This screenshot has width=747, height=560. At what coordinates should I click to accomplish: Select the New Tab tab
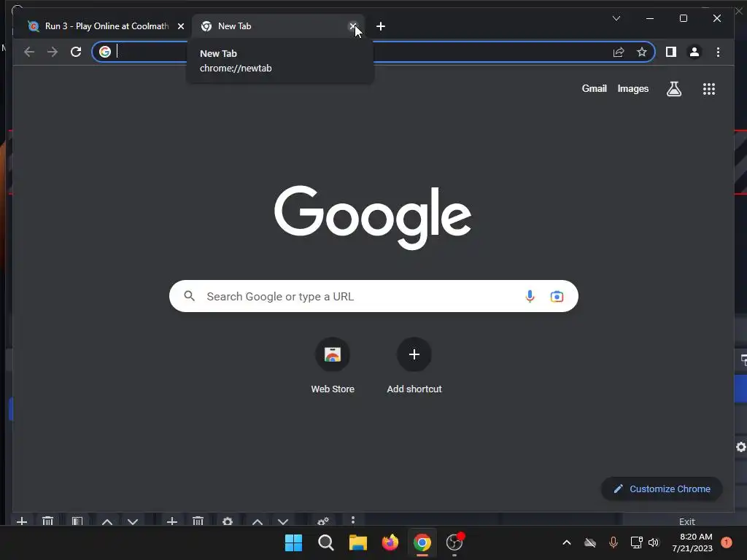point(278,26)
